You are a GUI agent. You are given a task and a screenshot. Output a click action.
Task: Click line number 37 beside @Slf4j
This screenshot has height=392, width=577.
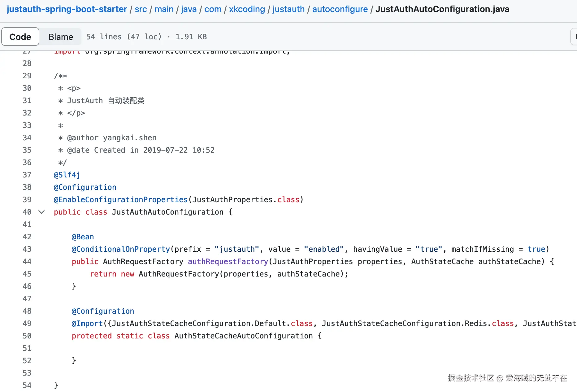click(27, 175)
